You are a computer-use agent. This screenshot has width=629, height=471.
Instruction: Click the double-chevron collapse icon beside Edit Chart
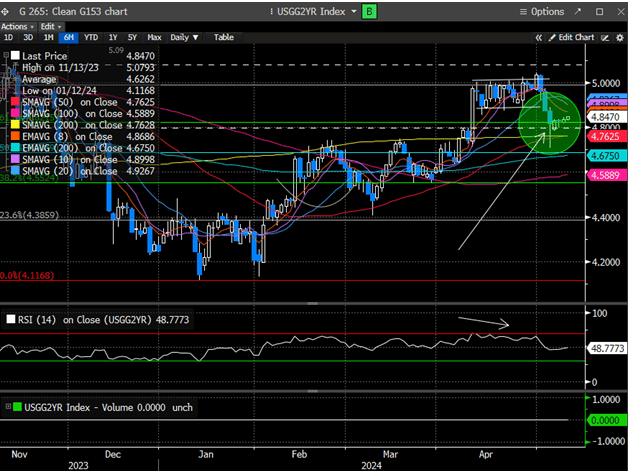click(x=540, y=37)
